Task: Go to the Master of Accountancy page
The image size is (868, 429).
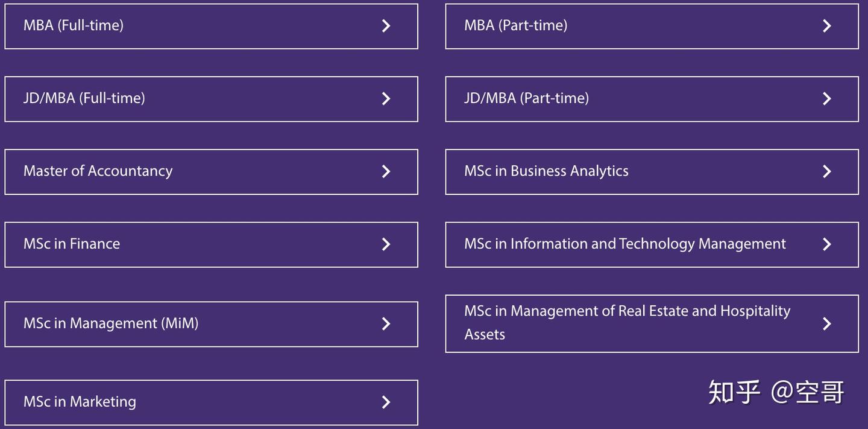Action: (x=98, y=171)
